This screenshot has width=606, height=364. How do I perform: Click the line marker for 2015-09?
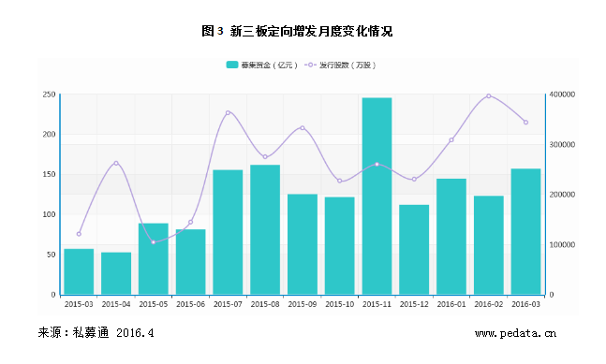point(303,128)
